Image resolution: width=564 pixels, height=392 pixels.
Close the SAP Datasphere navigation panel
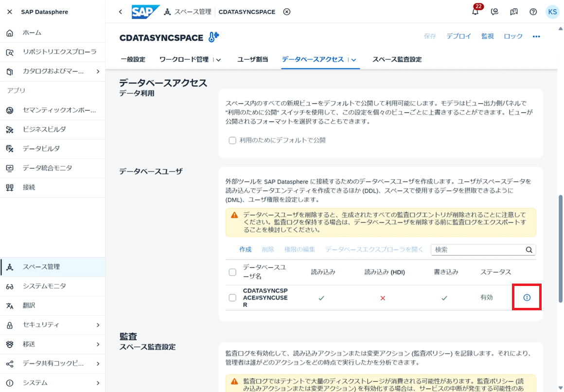(x=10, y=12)
